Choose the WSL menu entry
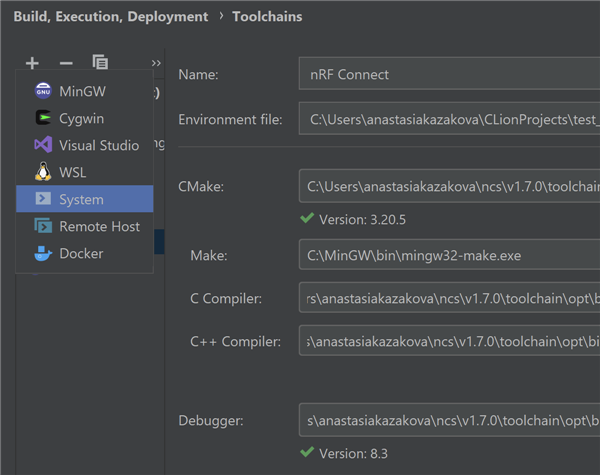This screenshot has height=475, width=600. [73, 172]
